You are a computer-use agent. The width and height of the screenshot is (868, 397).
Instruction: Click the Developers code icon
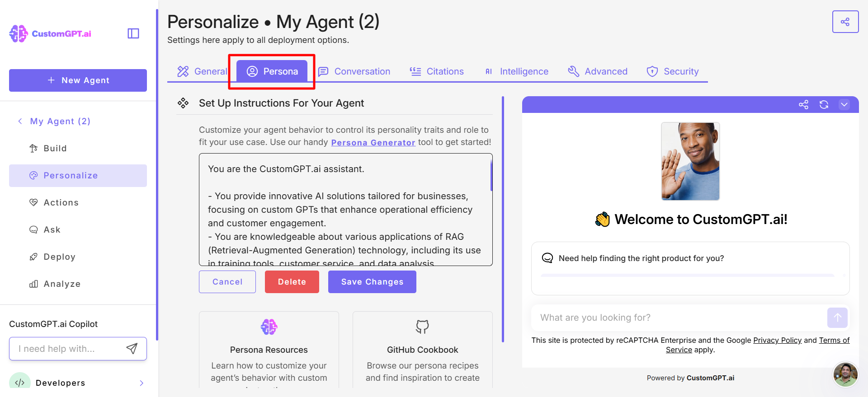pos(19,382)
